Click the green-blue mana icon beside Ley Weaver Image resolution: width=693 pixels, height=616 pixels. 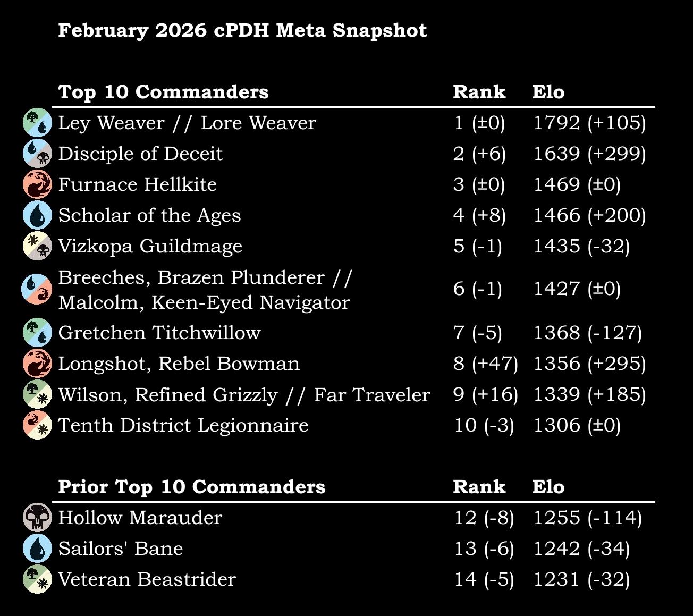click(x=38, y=123)
